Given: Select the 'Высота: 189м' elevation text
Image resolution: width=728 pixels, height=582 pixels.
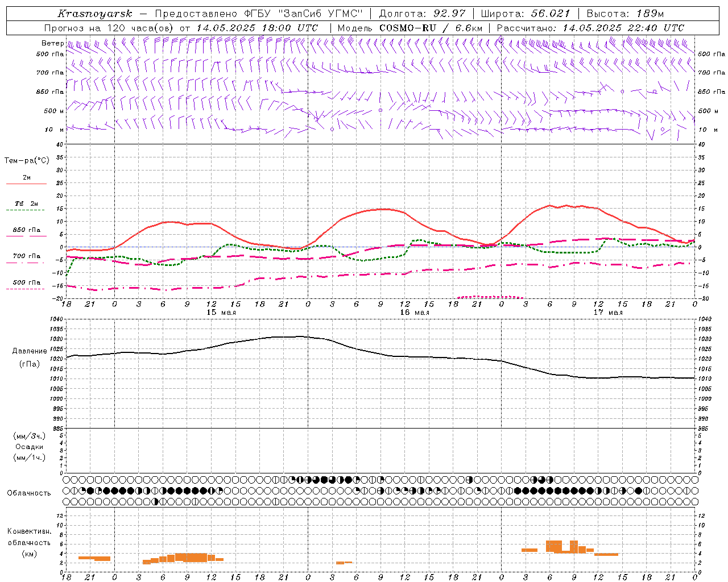Looking at the screenshot, I should 625,14.
